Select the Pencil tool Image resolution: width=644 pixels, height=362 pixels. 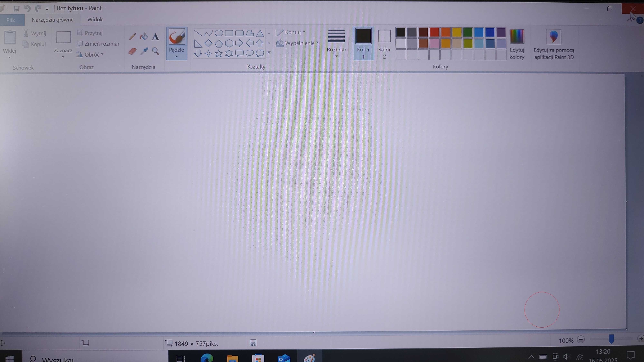(x=132, y=37)
